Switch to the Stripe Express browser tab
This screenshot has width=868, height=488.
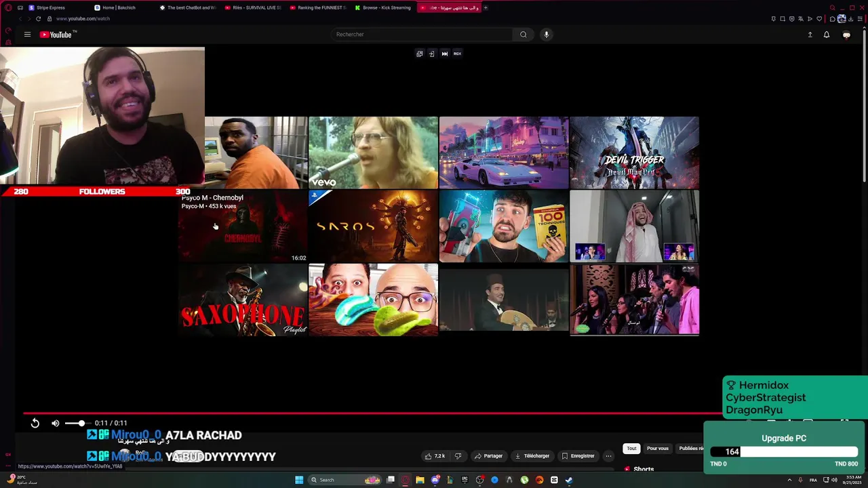tap(51, 7)
